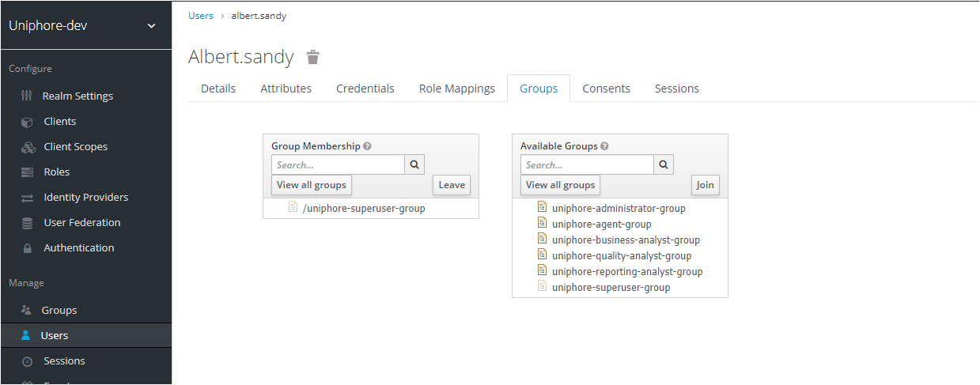This screenshot has width=980, height=385.
Task: Click the Identity Providers arrows icon
Action: pos(28,198)
